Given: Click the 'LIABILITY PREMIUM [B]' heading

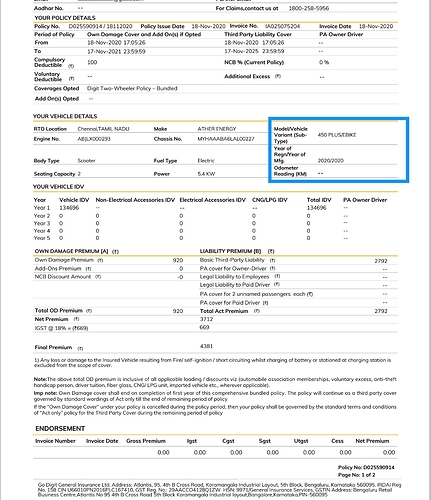Looking at the screenshot, I should [230, 251].
